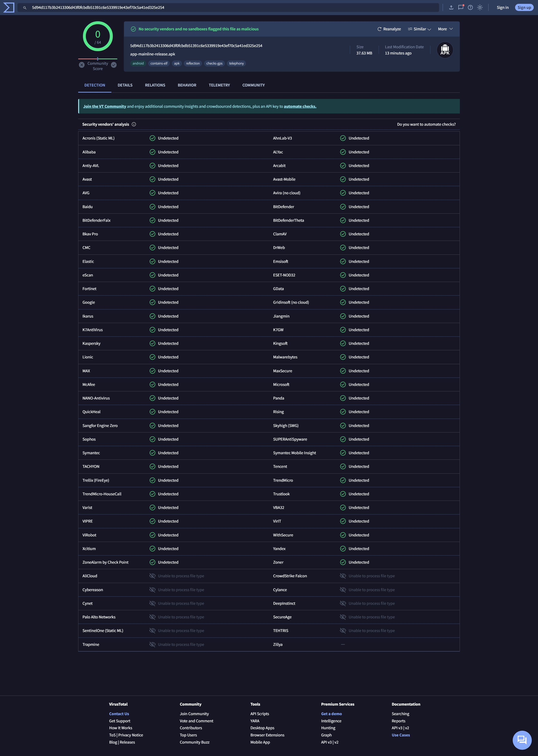This screenshot has width=538, height=756.
Task: Click the 0 / 64 detection score circle
Action: [x=98, y=36]
